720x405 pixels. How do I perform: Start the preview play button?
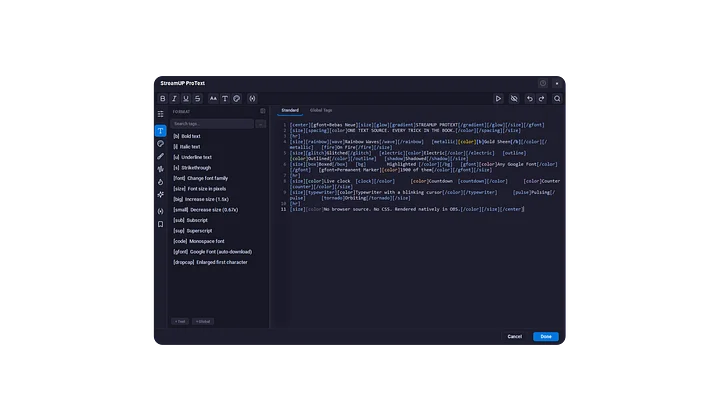pyautogui.click(x=498, y=99)
